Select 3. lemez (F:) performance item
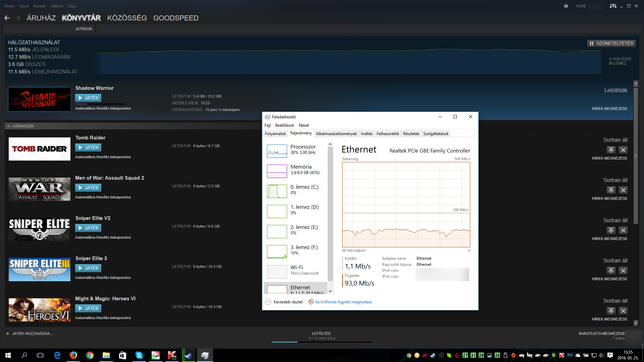The width and height of the screenshot is (644, 362). 295,251
